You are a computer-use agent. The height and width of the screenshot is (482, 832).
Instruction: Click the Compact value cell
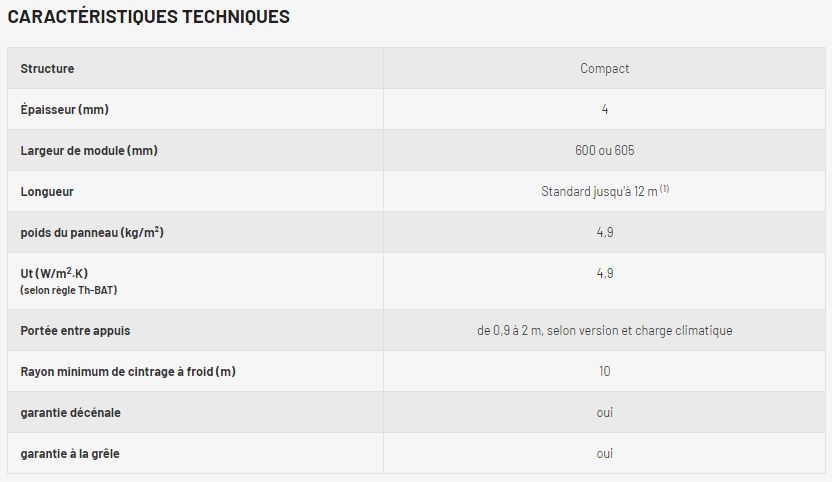[x=604, y=69]
